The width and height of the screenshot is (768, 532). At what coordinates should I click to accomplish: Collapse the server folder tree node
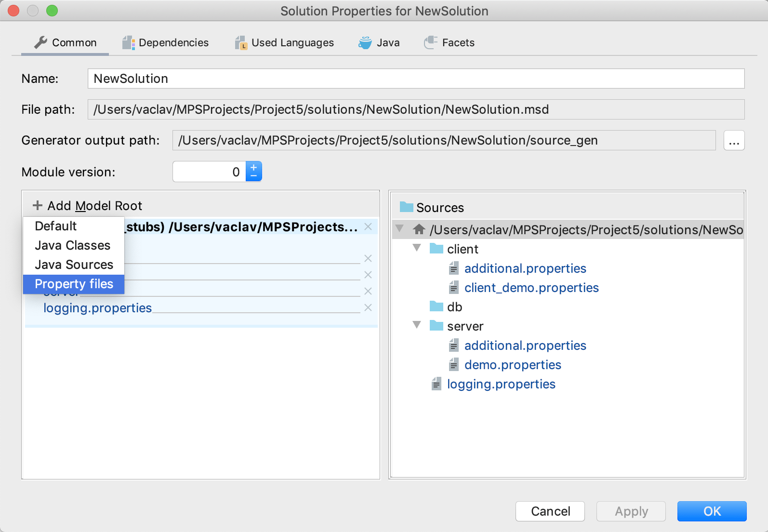pos(417,325)
